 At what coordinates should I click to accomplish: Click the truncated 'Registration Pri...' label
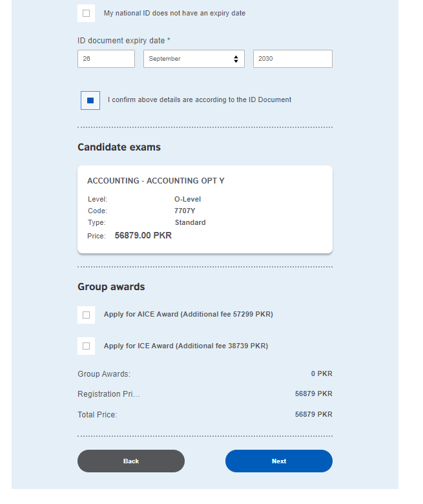108,394
